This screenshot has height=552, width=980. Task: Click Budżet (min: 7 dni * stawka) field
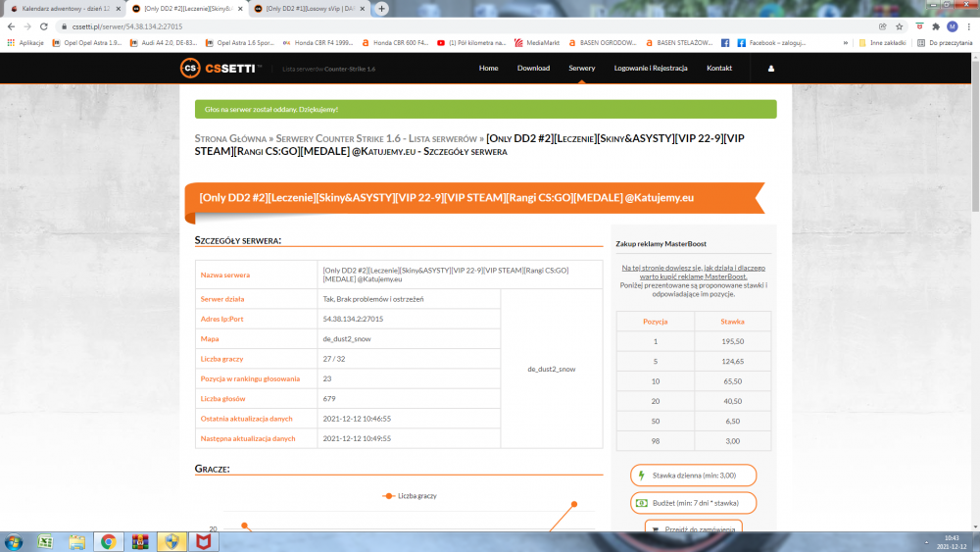point(693,503)
